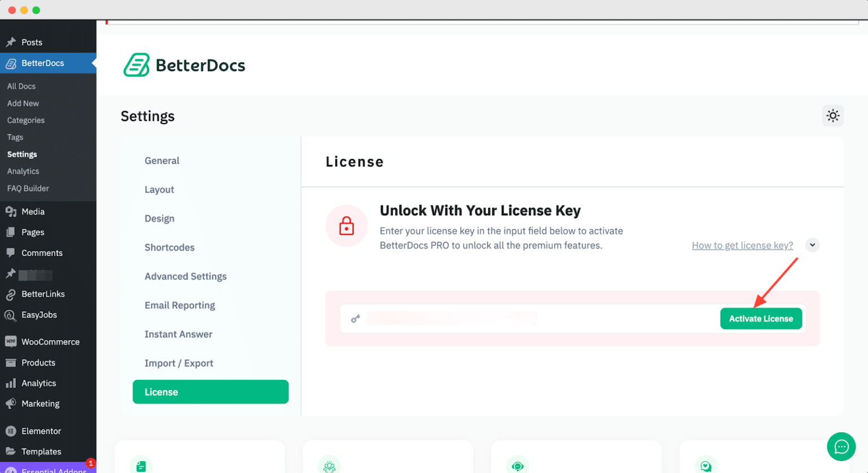Open FAQ Builder submenu item

(28, 188)
